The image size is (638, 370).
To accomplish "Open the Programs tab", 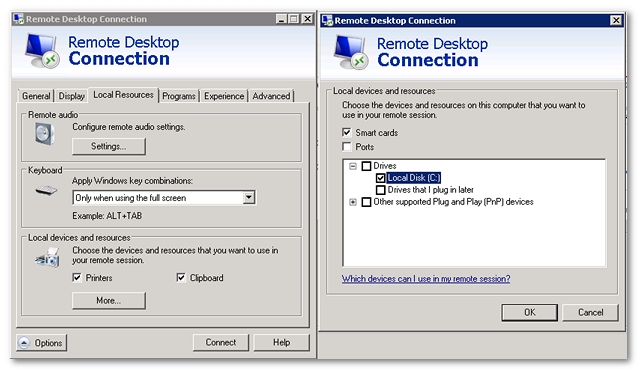I will coord(179,96).
